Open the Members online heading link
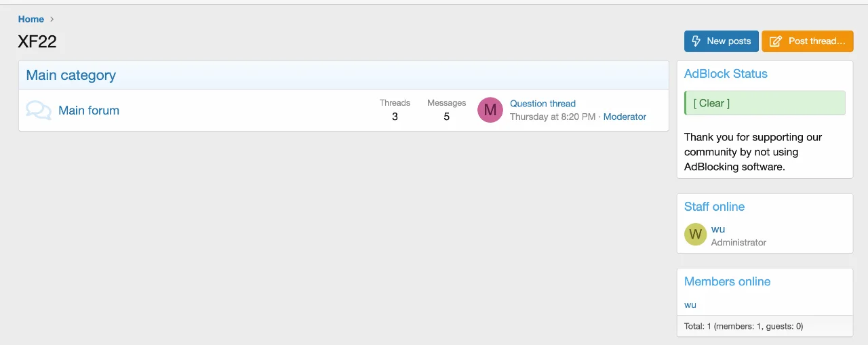The width and height of the screenshot is (868, 345). point(727,281)
